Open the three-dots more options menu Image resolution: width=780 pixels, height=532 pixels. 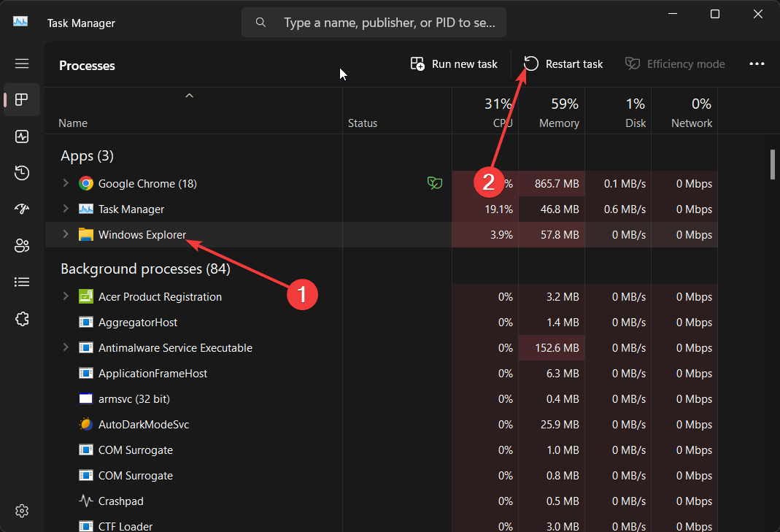click(x=757, y=63)
